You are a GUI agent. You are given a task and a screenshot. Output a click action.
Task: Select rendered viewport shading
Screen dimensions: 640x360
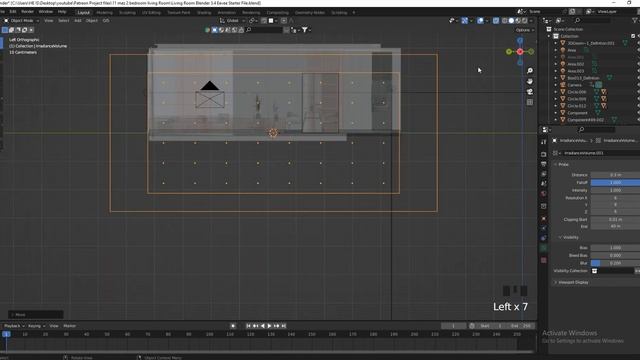(x=524, y=20)
